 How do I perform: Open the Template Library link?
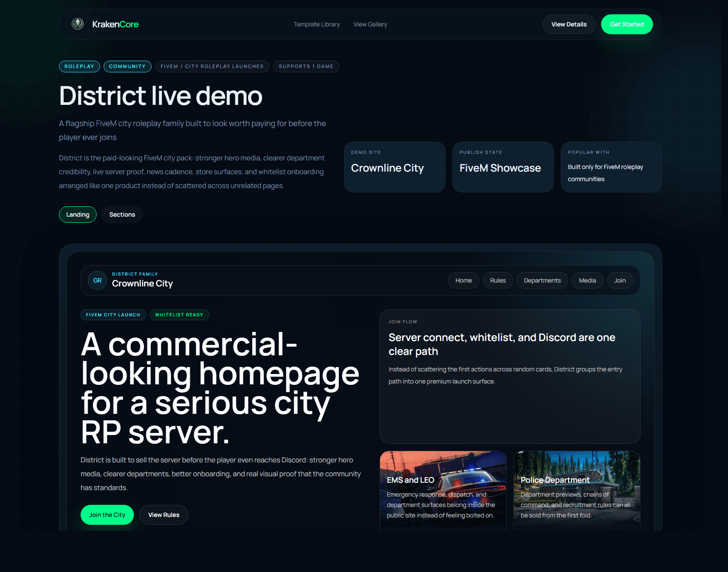[x=317, y=24]
